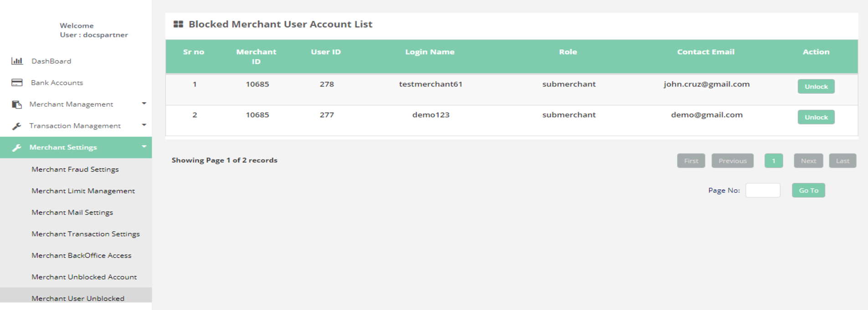Select page 1 in pagination
This screenshot has width=868, height=310.
pyautogui.click(x=773, y=161)
